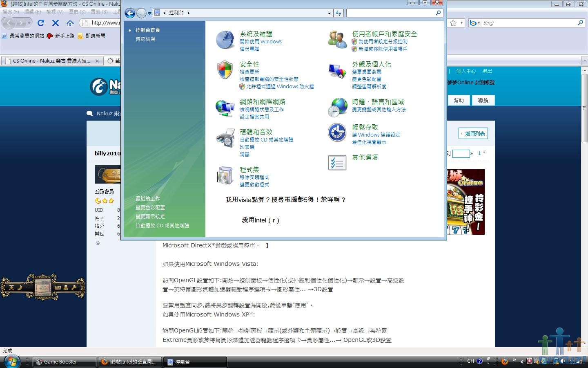The image size is (588, 368).
Task: Click the 硬體和音效 printer icon
Action: point(225,138)
